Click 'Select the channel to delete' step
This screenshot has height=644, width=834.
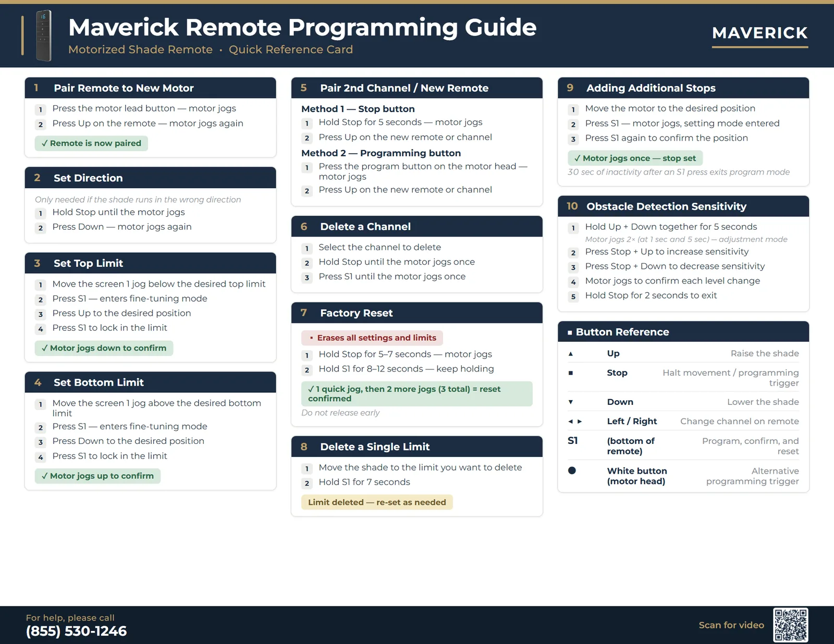coord(379,247)
